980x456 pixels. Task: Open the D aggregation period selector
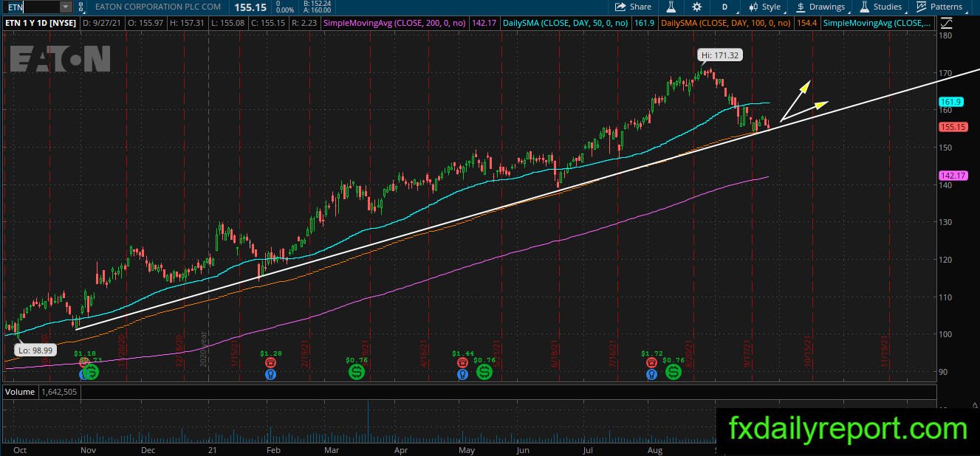tap(724, 7)
